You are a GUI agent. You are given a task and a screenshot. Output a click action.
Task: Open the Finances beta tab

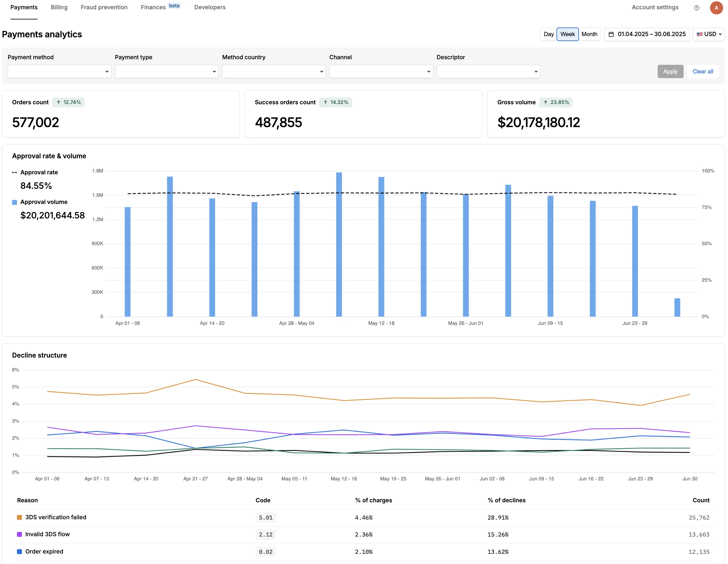click(153, 7)
